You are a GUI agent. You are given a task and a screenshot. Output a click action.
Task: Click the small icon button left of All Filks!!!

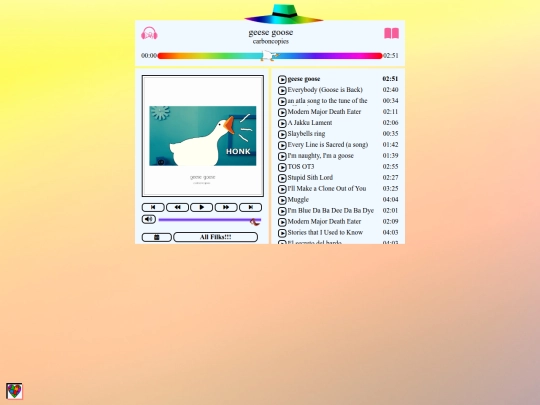(x=157, y=237)
